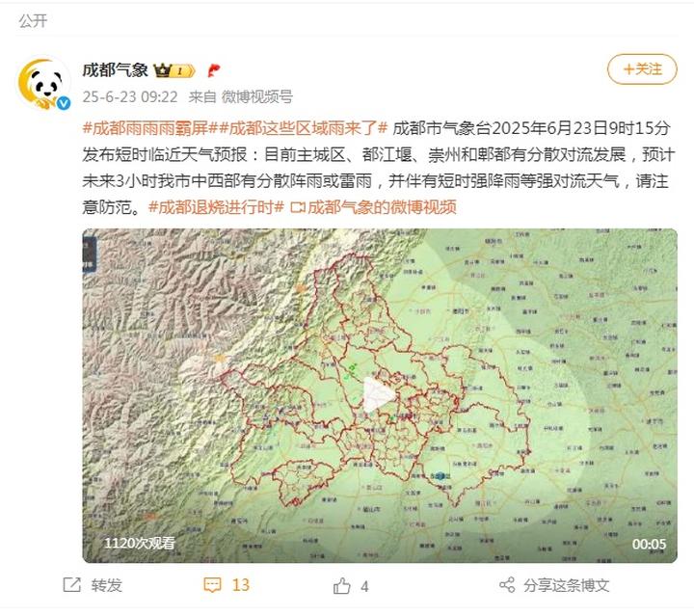Click the blue verified badge on avatar
The image size is (694, 616).
pos(64,103)
